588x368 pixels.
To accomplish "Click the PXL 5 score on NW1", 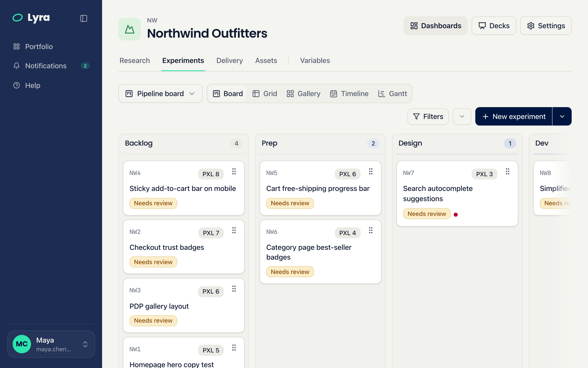I will (211, 350).
